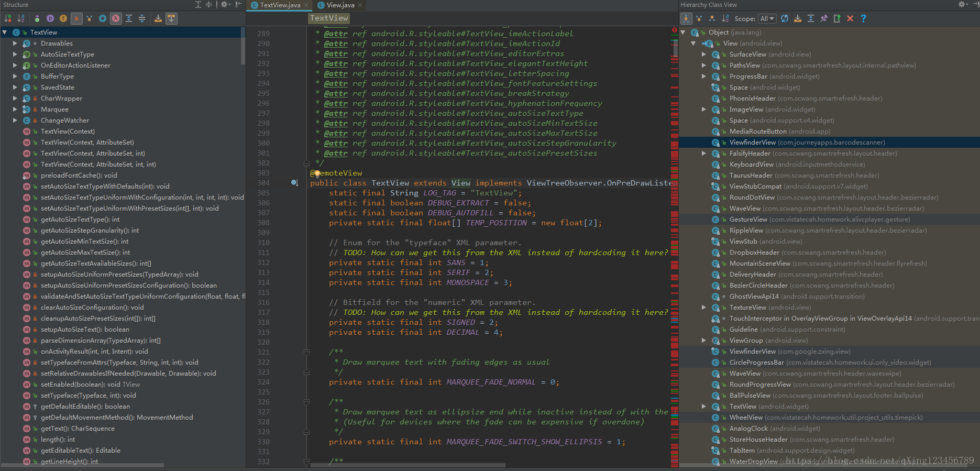Screen dimensions: 980x471
Task: Toggle Sort by Visibility in Structure toolbar
Action: tap(8, 18)
